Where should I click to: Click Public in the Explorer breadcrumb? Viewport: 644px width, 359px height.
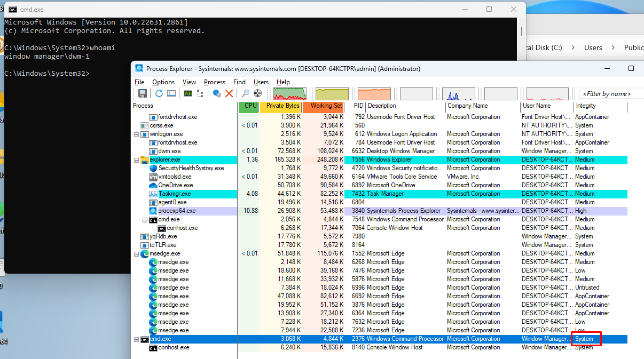click(634, 47)
